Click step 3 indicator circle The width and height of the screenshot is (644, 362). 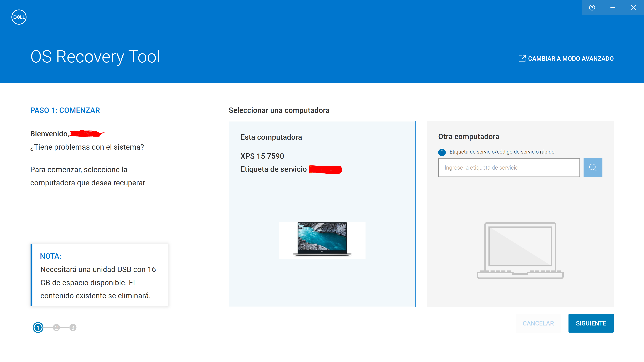tap(73, 328)
